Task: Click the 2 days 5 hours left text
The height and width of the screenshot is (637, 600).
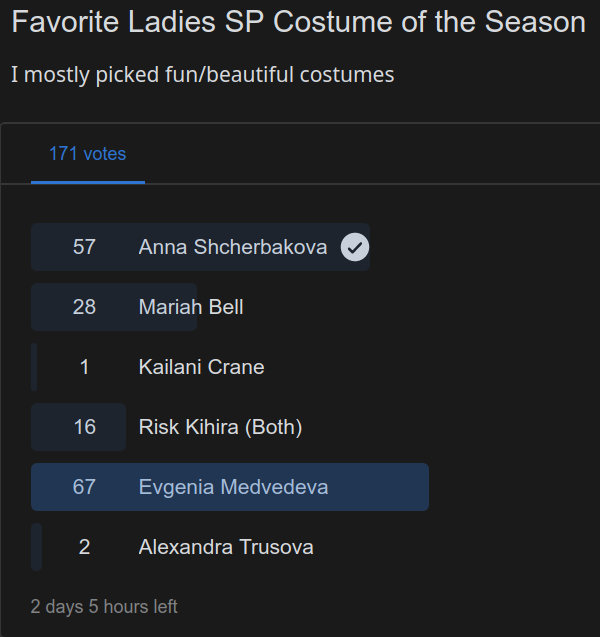Action: [104, 606]
